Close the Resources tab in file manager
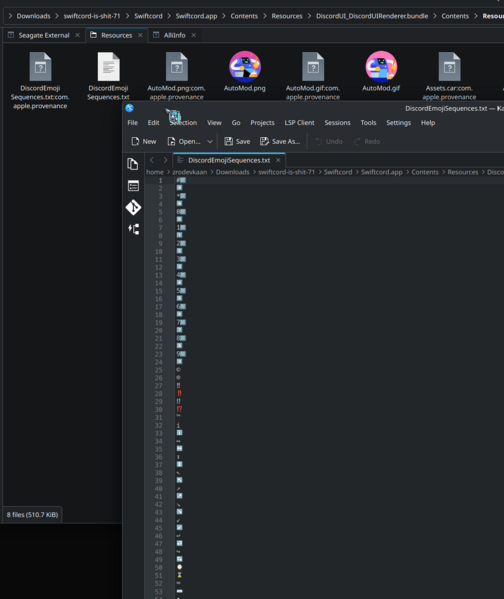The image size is (504, 599). tap(140, 35)
